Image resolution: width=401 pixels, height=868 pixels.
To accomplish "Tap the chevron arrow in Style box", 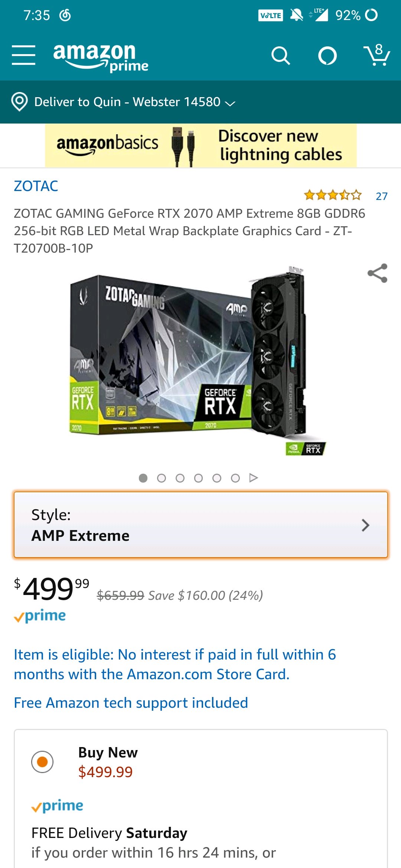I will 365,525.
